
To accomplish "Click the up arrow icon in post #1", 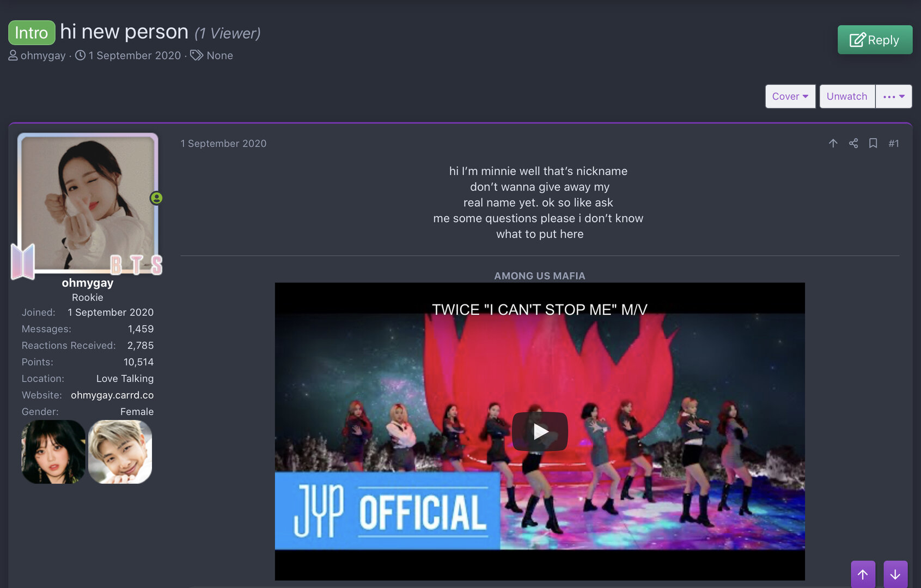I will [833, 143].
